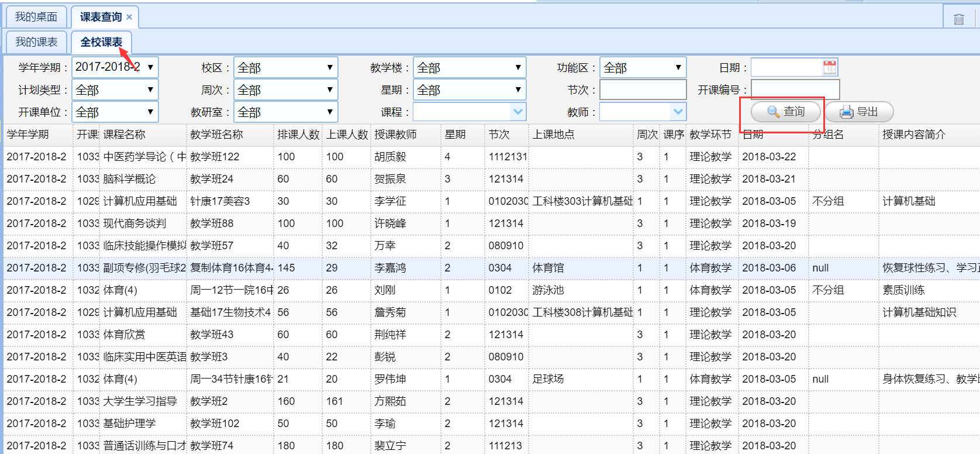Select the 全校课表 sub-tab
Screen dimensions: 980x454
click(101, 42)
